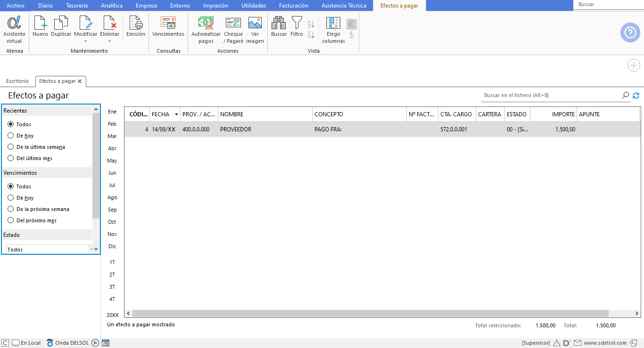Sort by the CTA. CARGO column header
This screenshot has height=348, width=644.
click(x=457, y=114)
